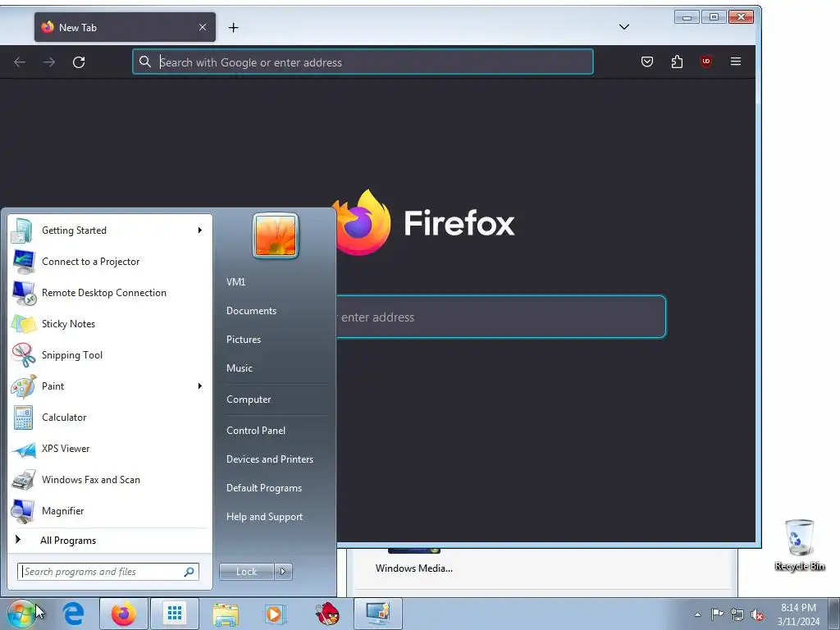840x630 pixels.
Task: Close the New Tab tab
Action: click(x=203, y=27)
